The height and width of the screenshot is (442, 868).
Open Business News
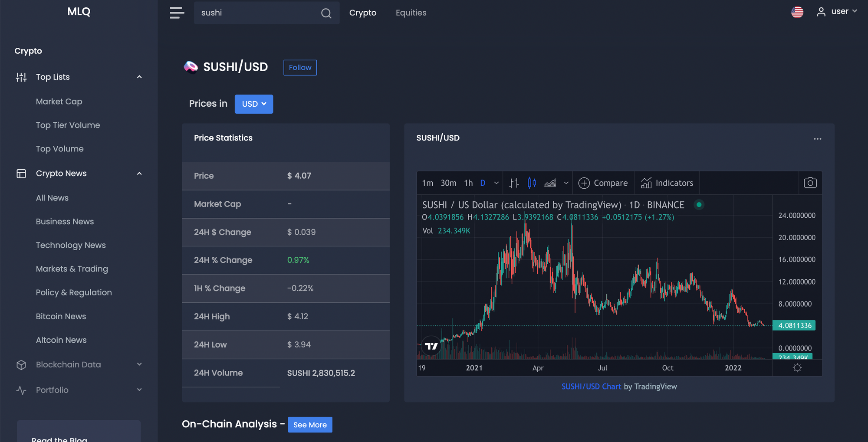pos(65,222)
